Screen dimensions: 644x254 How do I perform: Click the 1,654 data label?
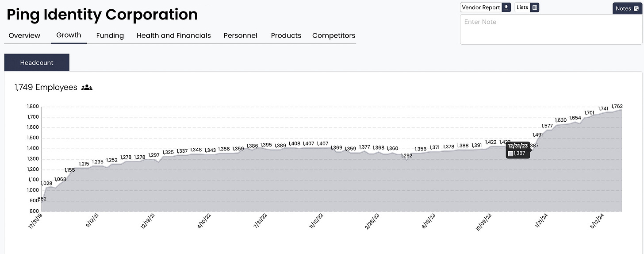click(575, 118)
